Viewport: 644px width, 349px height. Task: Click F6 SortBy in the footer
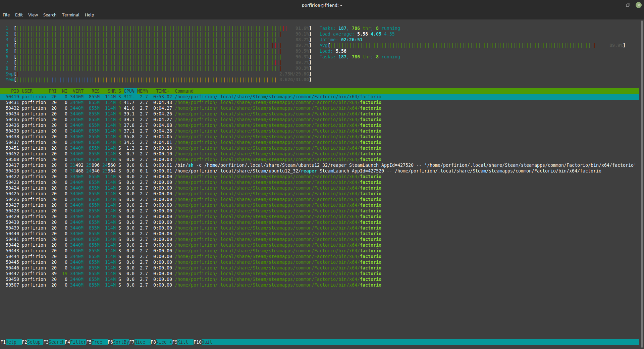tap(118, 342)
